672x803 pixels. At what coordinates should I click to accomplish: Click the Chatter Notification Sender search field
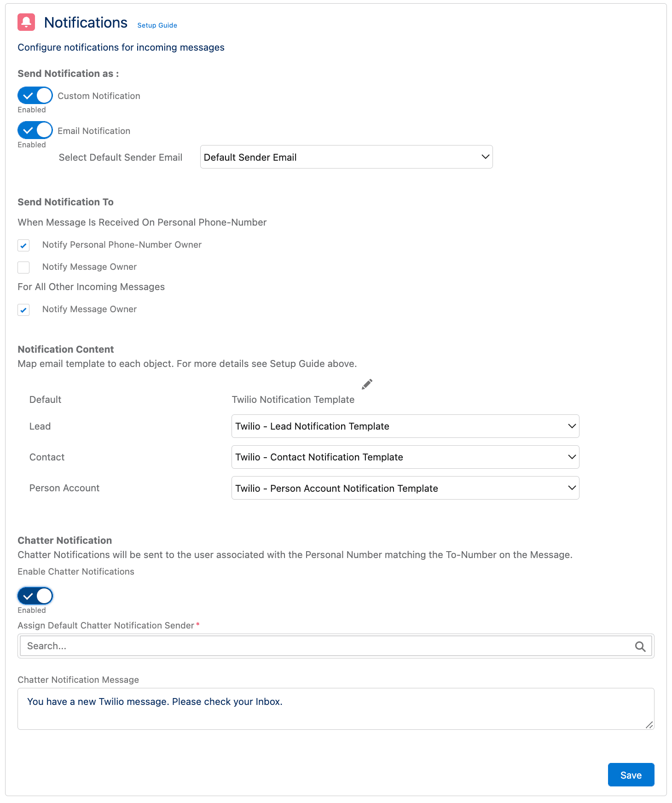coord(327,646)
